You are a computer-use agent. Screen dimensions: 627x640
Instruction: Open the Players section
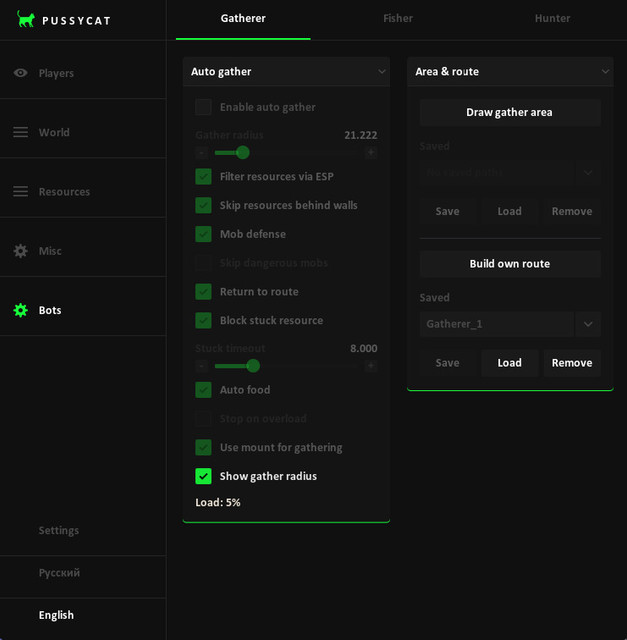(83, 73)
